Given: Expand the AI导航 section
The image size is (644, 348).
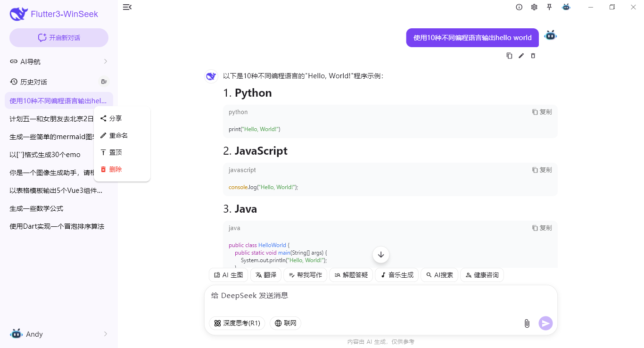Looking at the screenshot, I should (58, 61).
